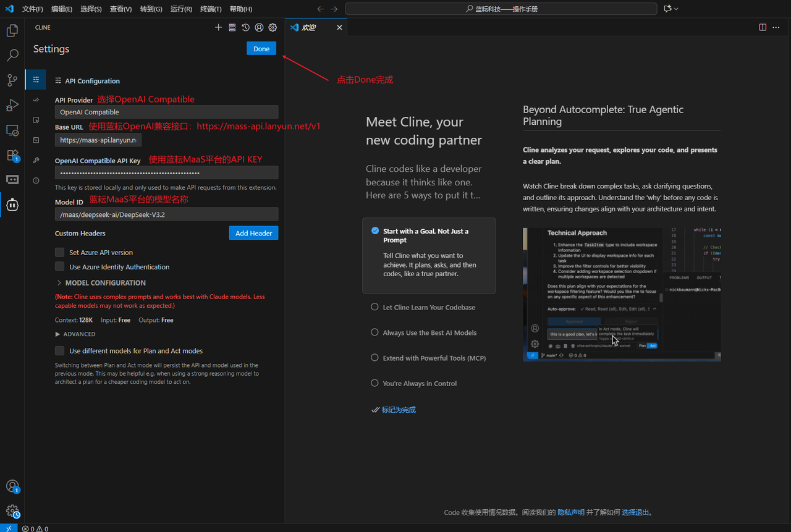Screen dimensions: 791x532
Task: Open the Copilot dropdown arrow in title bar
Action: click(676, 9)
